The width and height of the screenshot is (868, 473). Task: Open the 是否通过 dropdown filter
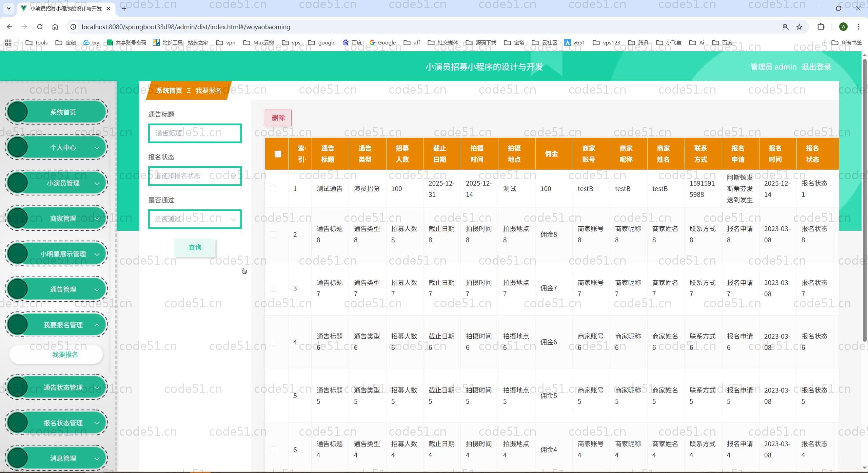tap(195, 219)
